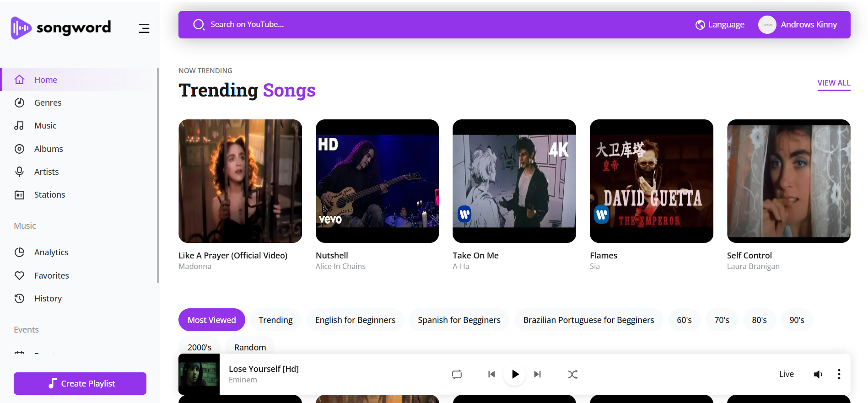
Task: Click the songword logo icon
Action: click(21, 28)
